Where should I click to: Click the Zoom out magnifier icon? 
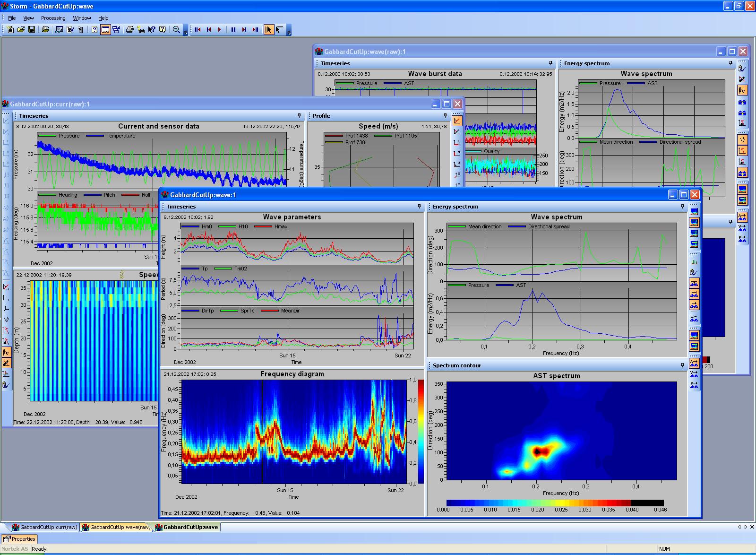pyautogui.click(x=176, y=30)
